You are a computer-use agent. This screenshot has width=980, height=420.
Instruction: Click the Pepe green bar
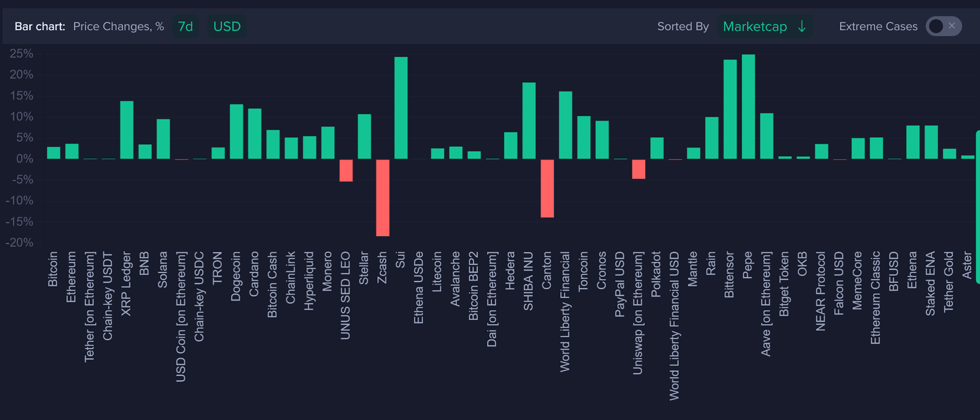748,107
